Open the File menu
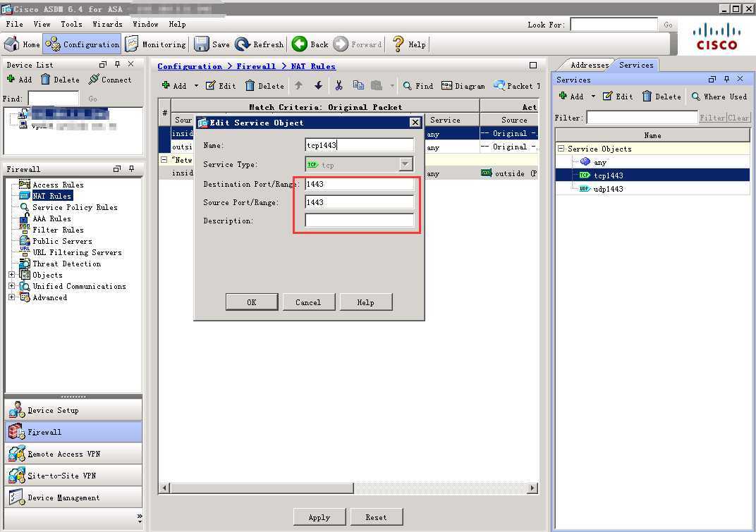This screenshot has height=532, width=756. click(15, 24)
